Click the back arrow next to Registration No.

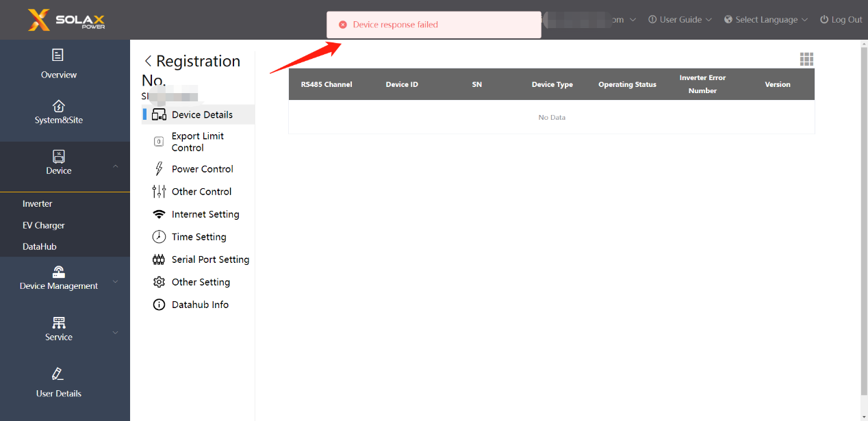click(148, 62)
